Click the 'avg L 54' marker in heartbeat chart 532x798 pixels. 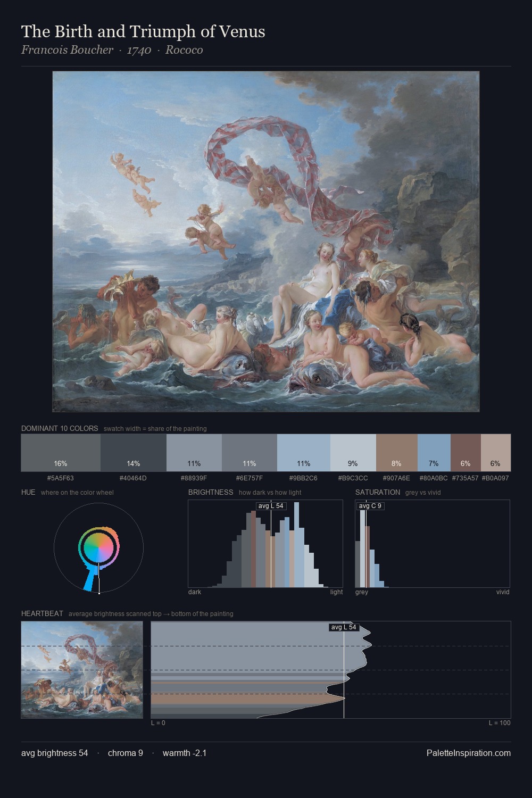pos(344,627)
